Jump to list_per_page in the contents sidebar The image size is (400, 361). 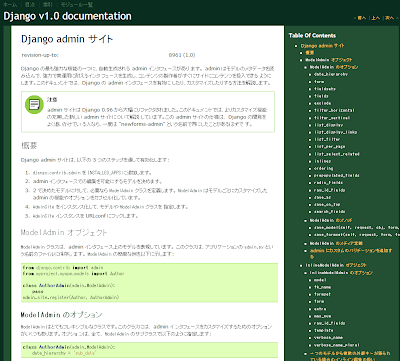[x=330, y=147]
